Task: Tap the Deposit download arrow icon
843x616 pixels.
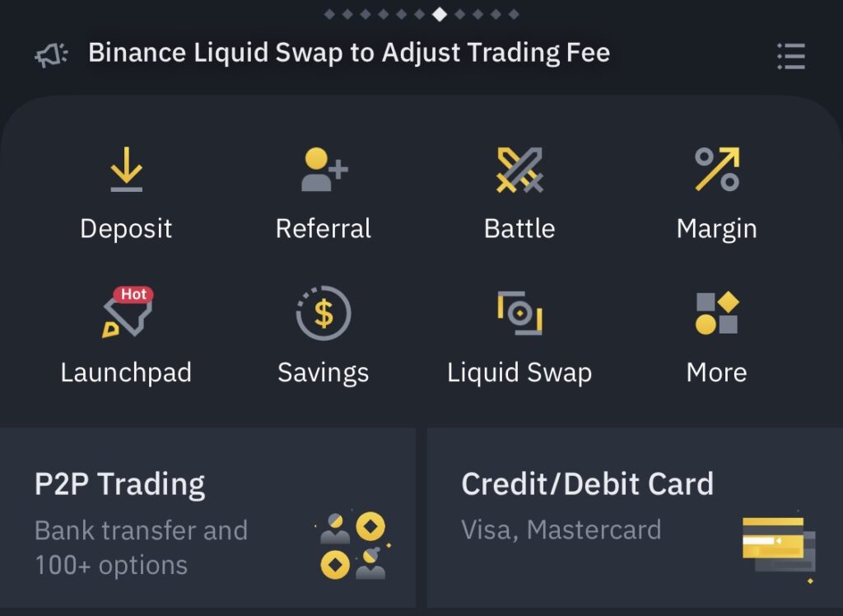Action: pos(126,170)
